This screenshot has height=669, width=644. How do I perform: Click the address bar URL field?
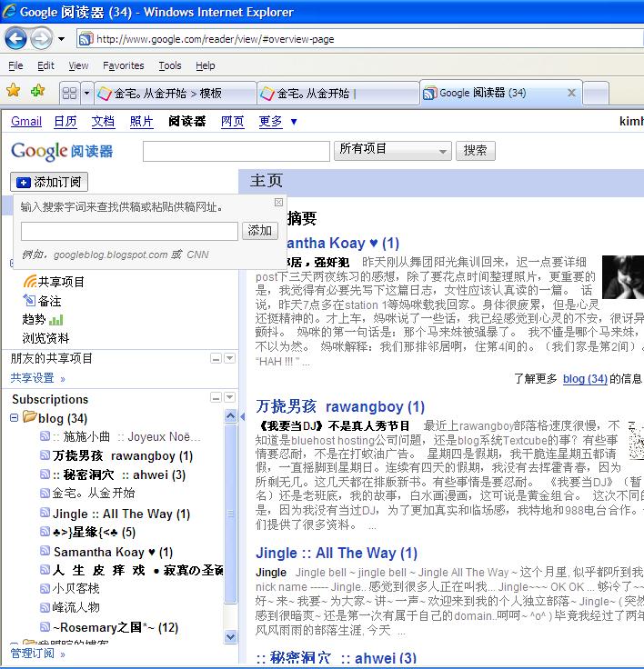(360, 39)
